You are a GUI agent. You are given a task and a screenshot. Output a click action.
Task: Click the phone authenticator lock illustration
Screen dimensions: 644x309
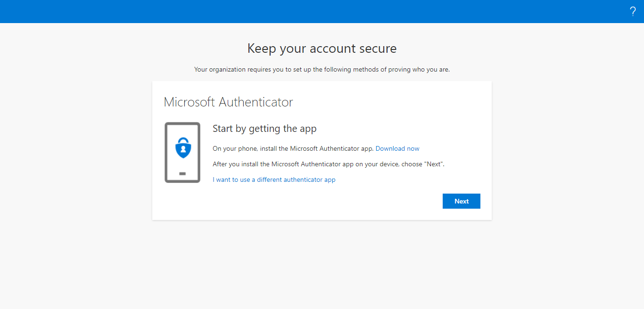[x=182, y=152]
